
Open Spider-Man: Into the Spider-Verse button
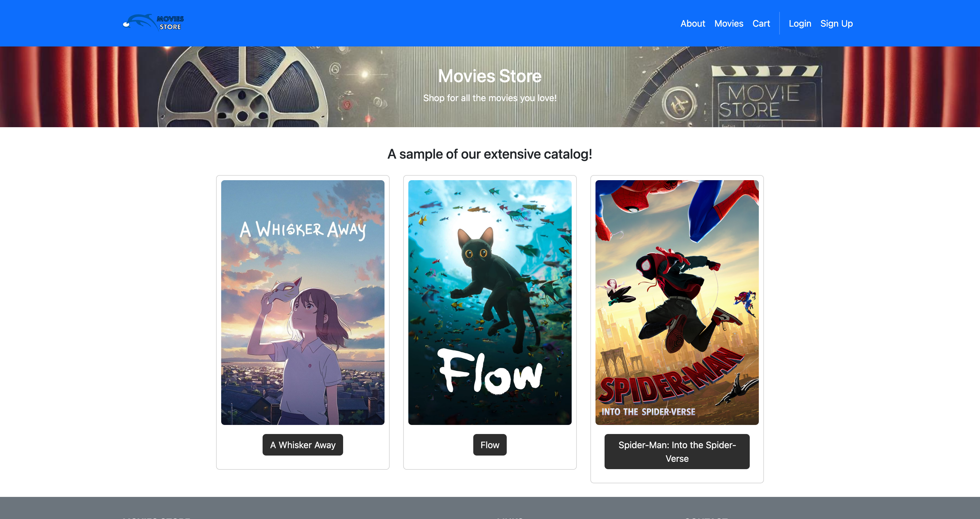pos(677,451)
